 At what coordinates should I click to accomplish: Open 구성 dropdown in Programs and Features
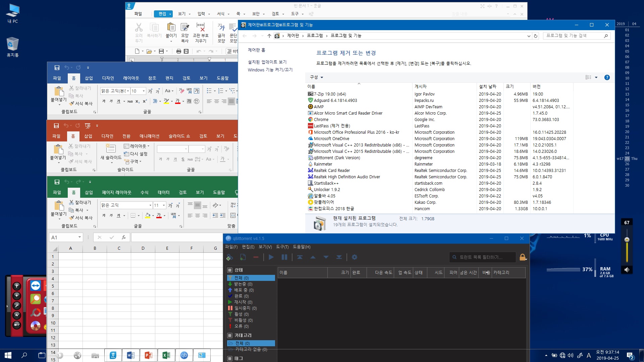[x=316, y=77]
